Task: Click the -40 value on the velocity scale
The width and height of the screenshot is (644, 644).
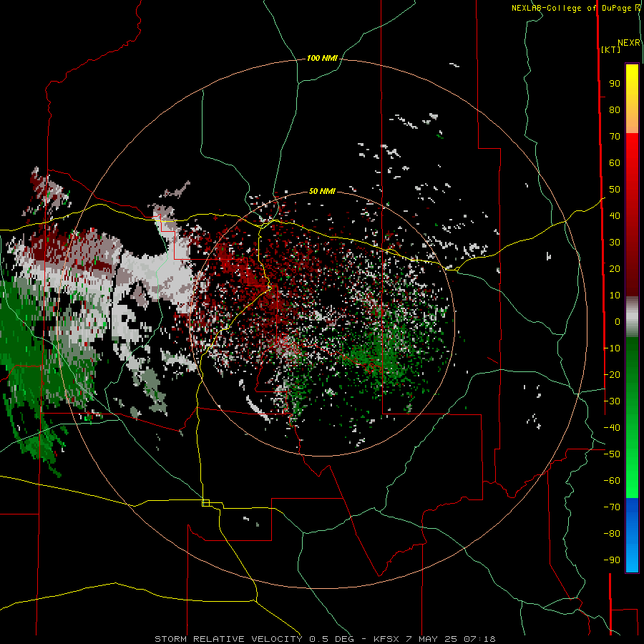Action: pyautogui.click(x=612, y=428)
